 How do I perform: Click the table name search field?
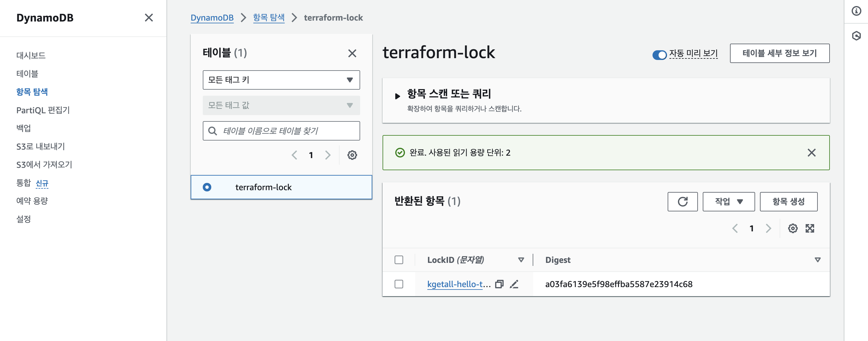coord(281,131)
